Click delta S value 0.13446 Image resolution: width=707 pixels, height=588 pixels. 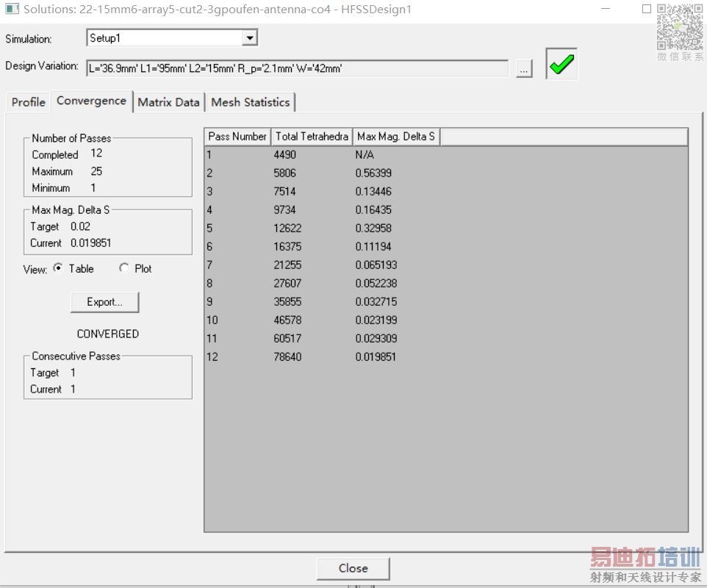(x=373, y=192)
